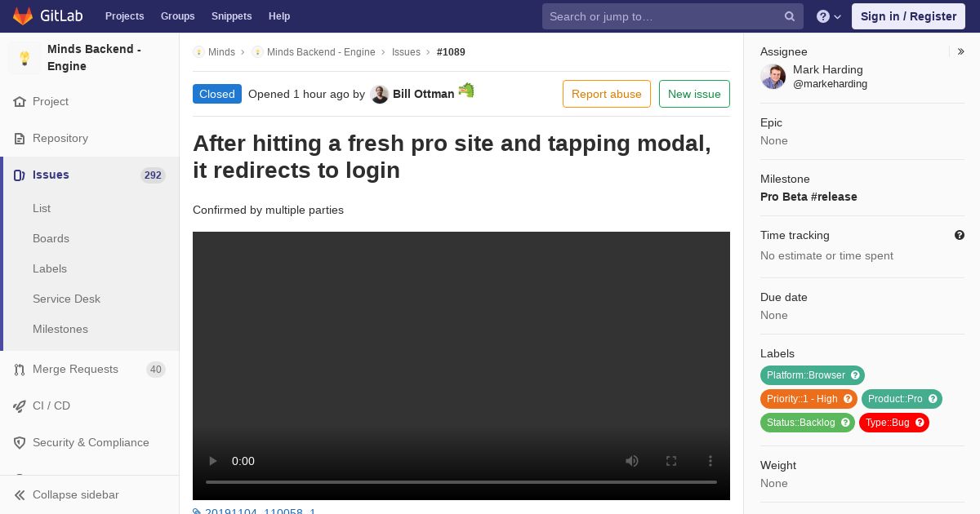Click the Product::Pro label help icon
The width and height of the screenshot is (980, 514).
pos(933,399)
